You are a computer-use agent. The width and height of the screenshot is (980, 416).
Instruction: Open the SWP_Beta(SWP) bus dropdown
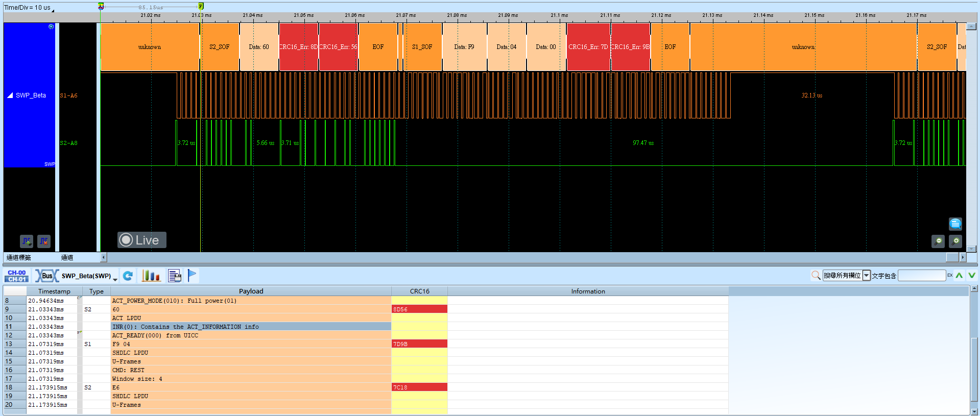[x=115, y=279]
